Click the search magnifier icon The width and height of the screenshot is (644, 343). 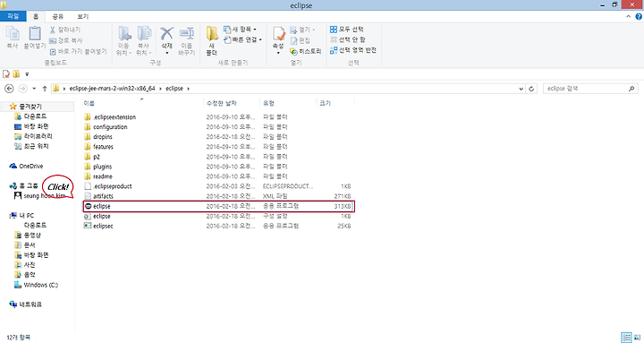tap(631, 89)
